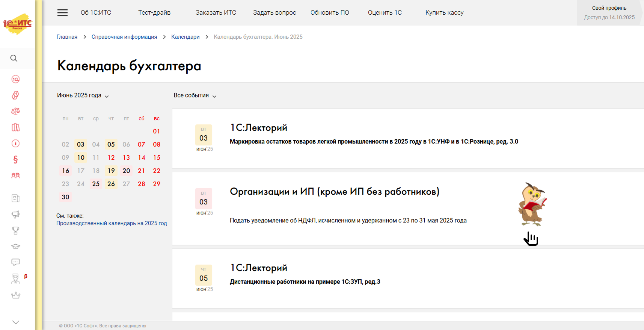Click the books library icon in sidebar
The height and width of the screenshot is (330, 644).
(x=15, y=127)
